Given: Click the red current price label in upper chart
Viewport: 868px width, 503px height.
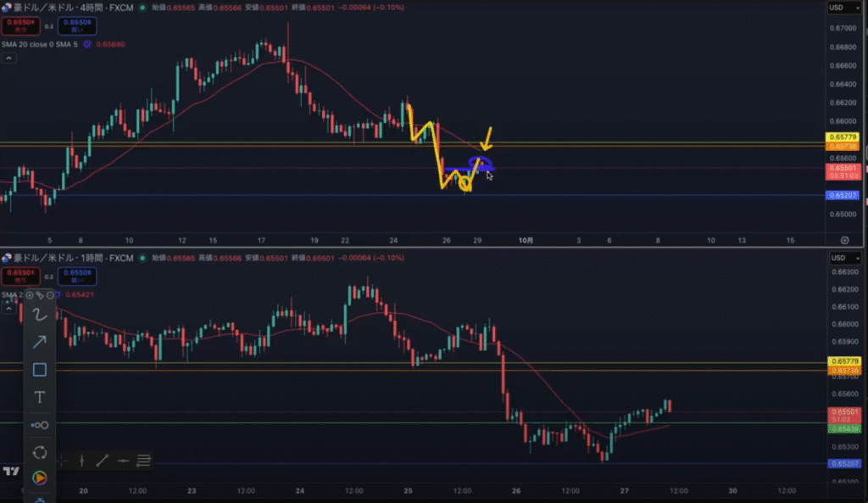Looking at the screenshot, I should coord(843,171).
